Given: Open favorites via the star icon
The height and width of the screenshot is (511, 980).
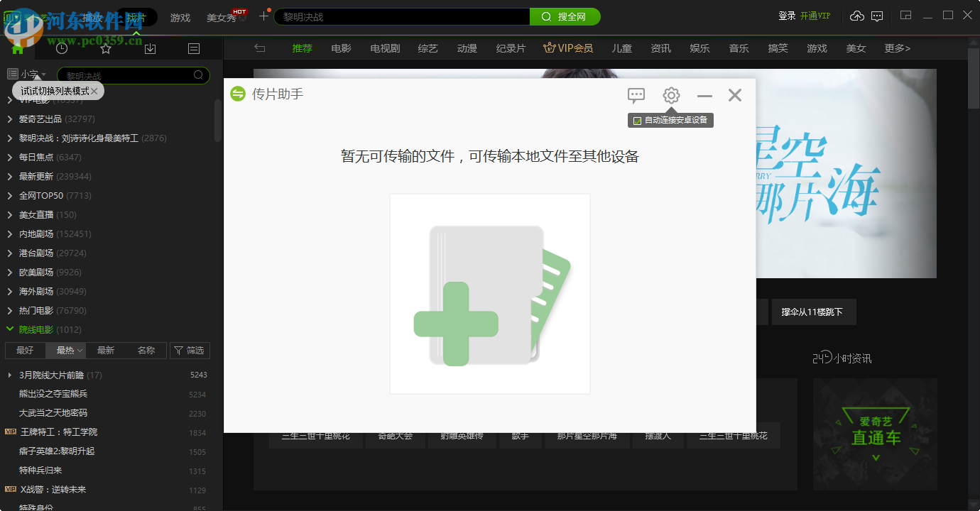Looking at the screenshot, I should [105, 48].
